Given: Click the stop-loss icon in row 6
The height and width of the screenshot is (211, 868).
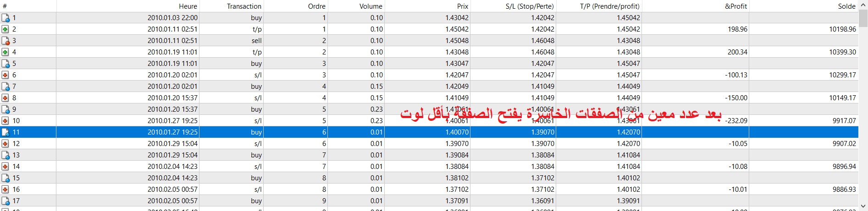Looking at the screenshot, I should (6, 75).
